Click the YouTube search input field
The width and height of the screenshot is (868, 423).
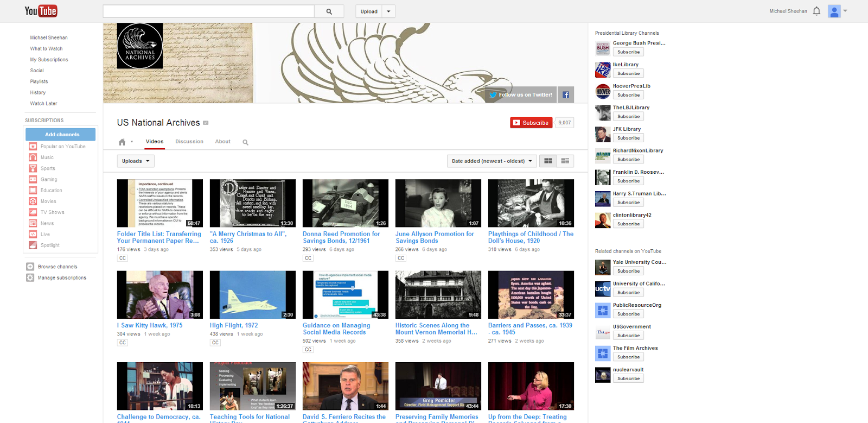[x=208, y=11]
